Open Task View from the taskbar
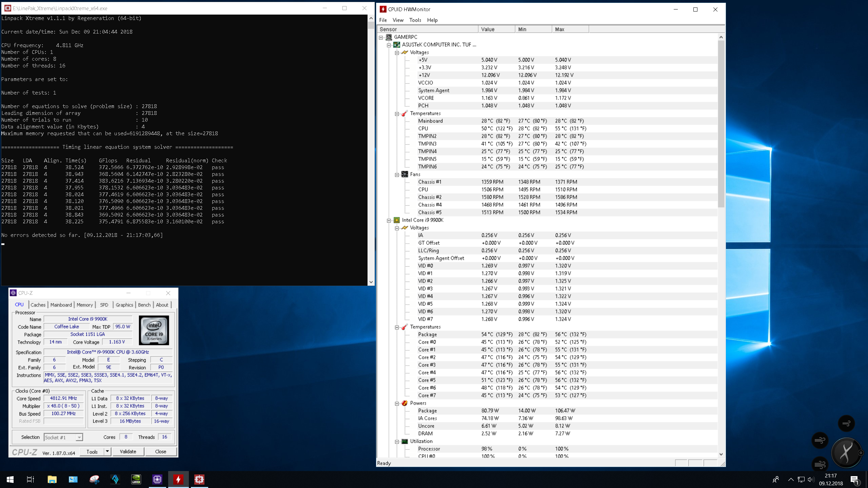The image size is (868, 488). pos(31,480)
